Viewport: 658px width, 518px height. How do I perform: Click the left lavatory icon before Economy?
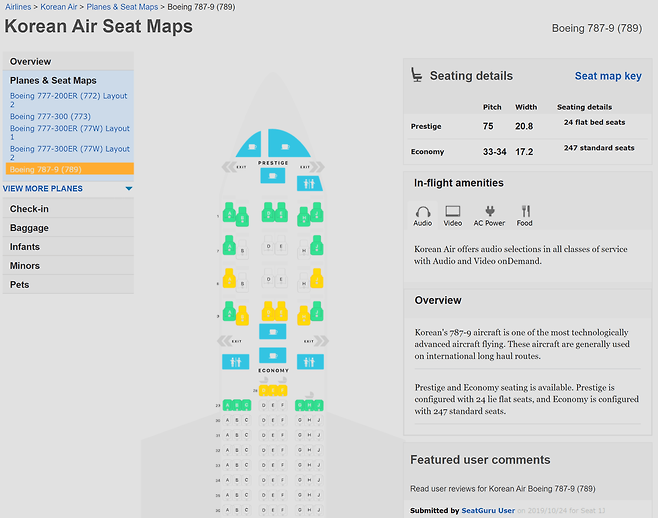click(x=235, y=362)
